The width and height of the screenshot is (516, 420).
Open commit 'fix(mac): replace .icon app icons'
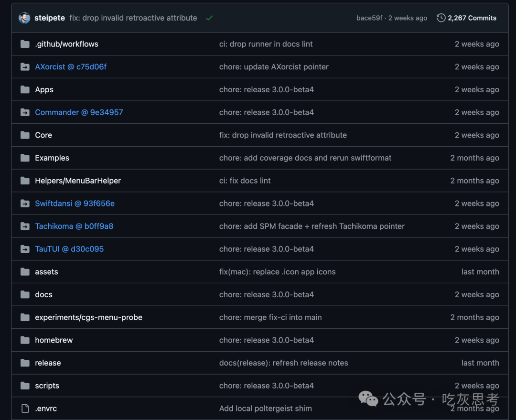tap(278, 272)
